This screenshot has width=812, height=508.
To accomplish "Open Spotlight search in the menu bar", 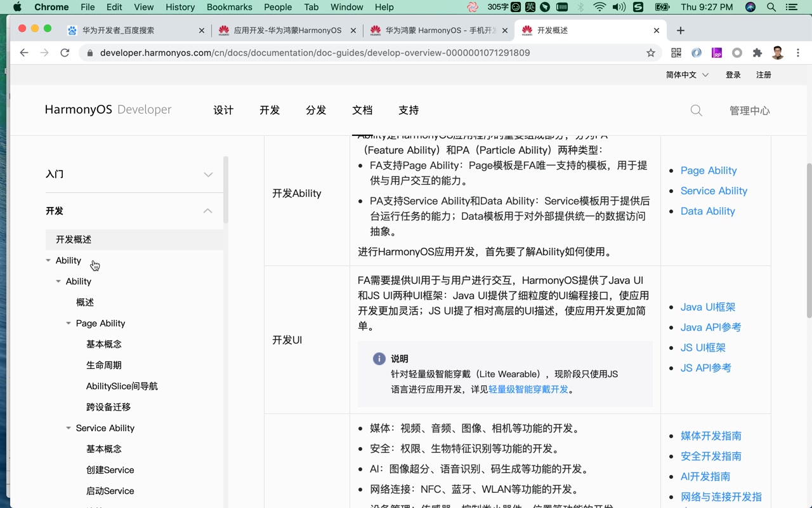I will pyautogui.click(x=771, y=7).
